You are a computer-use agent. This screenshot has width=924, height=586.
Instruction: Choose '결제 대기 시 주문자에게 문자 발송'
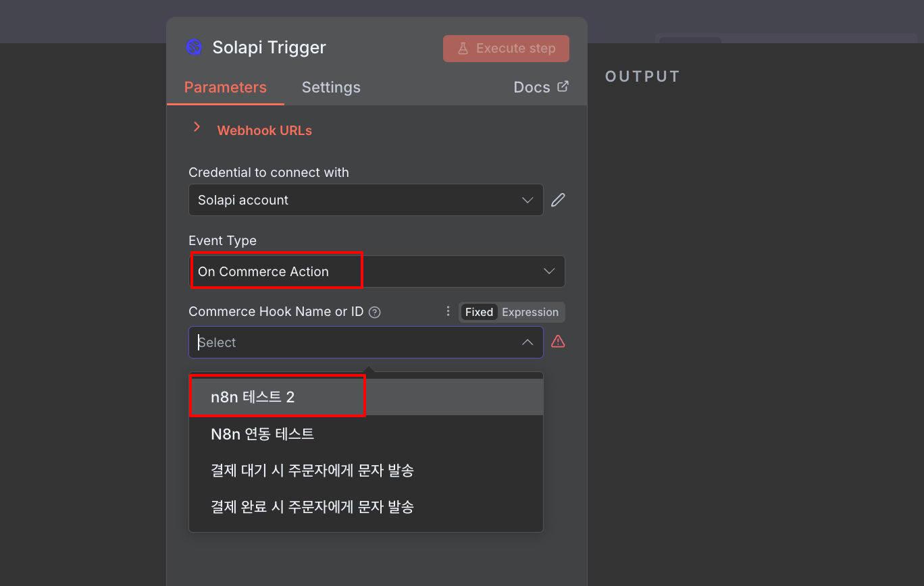[312, 470]
